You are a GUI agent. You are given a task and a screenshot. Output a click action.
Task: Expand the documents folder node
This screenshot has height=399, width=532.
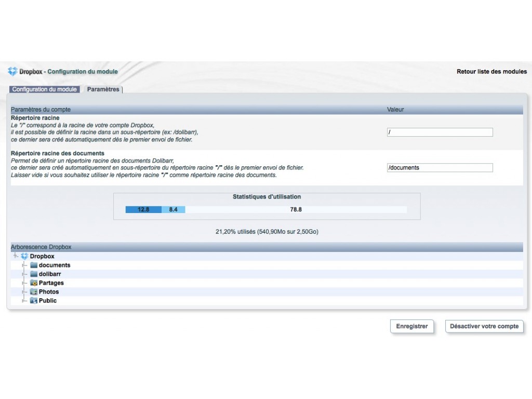click(24, 265)
